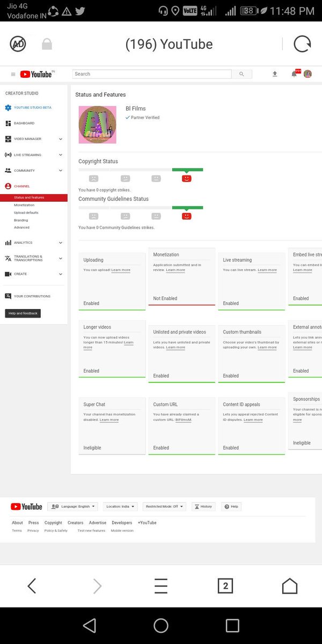
Task: Open the YouTube hamburger menu
Action: click(13, 74)
